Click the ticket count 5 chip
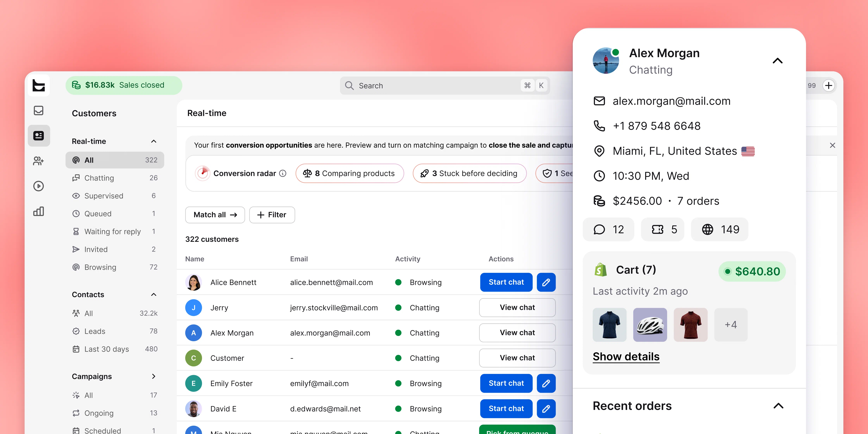The height and width of the screenshot is (434, 868). coord(662,229)
